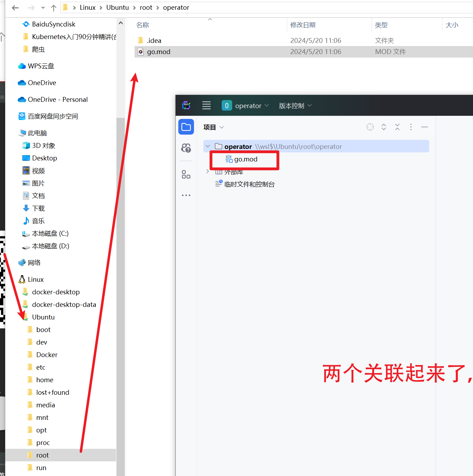Click the Explorer forward arrow
Image resolution: width=473 pixels, height=476 pixels.
(31, 8)
